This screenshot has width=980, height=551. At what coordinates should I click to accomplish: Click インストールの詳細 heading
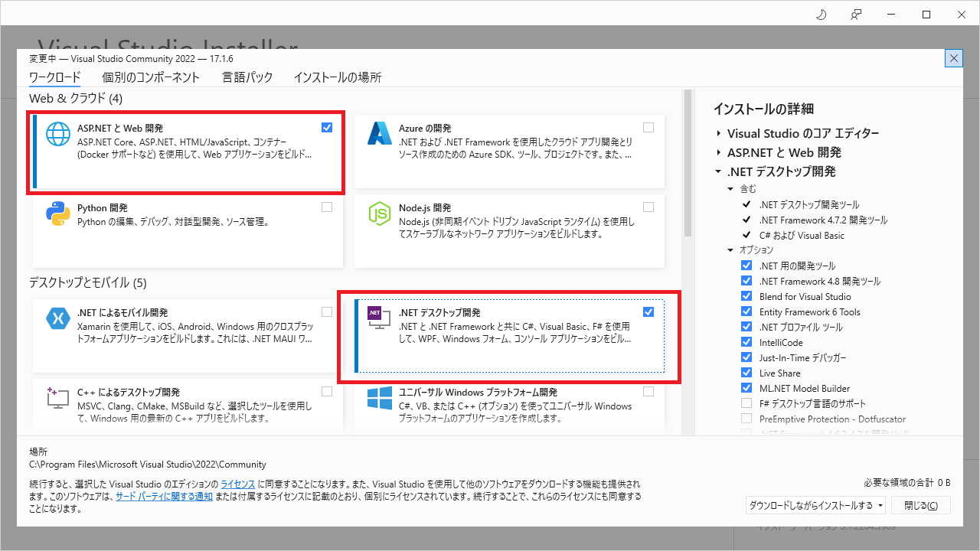click(763, 109)
